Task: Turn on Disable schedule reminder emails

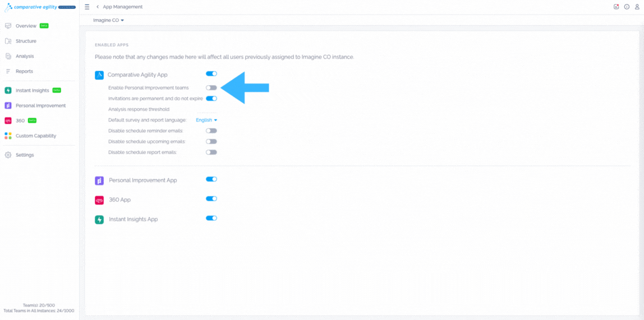Action: [x=211, y=131]
